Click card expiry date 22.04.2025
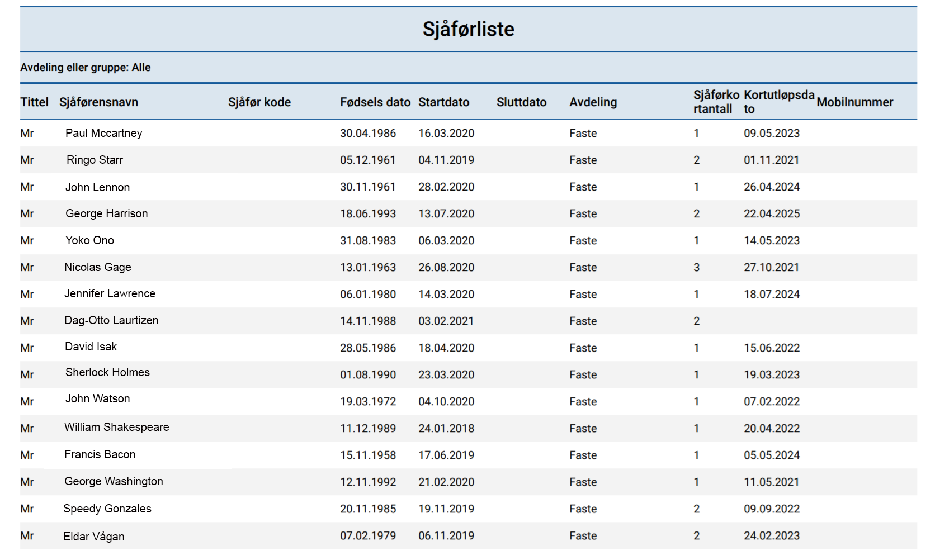This screenshot has width=935, height=560. point(772,213)
